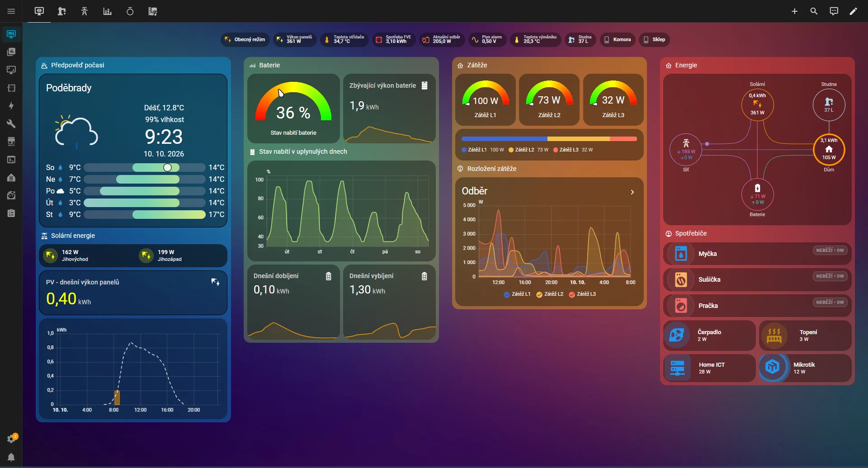Click the Obecný režim chip
Viewport: 868px width, 468px height.
pos(245,40)
